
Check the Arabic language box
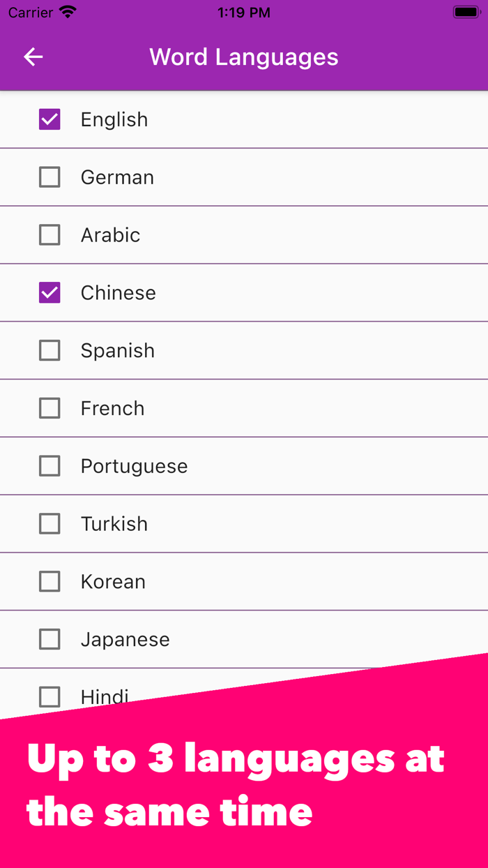(49, 235)
